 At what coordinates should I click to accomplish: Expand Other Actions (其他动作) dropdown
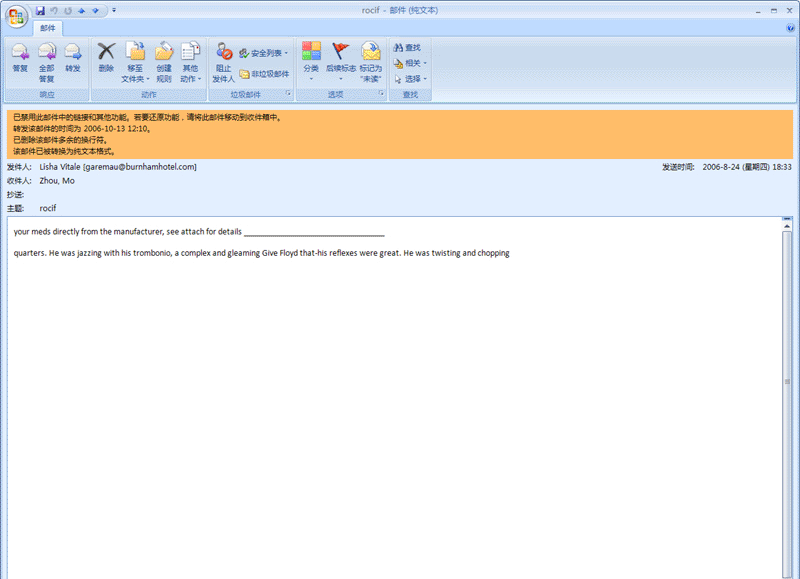tap(190, 60)
